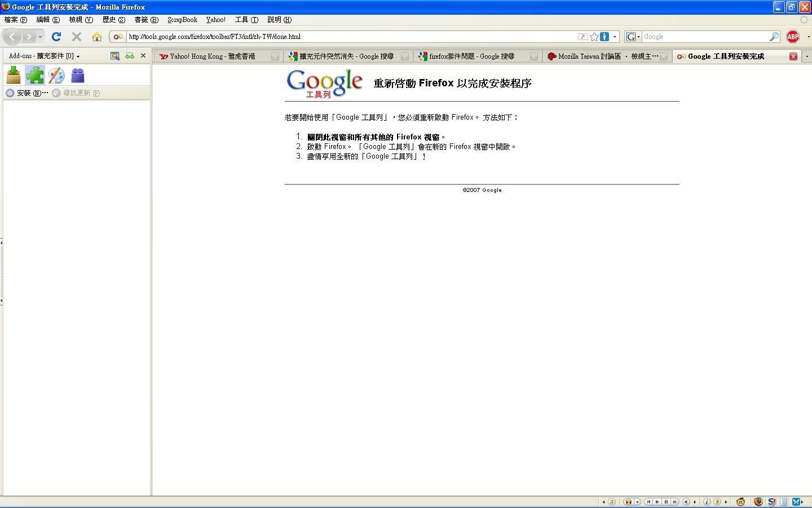Focus the URL address field

coord(351,37)
